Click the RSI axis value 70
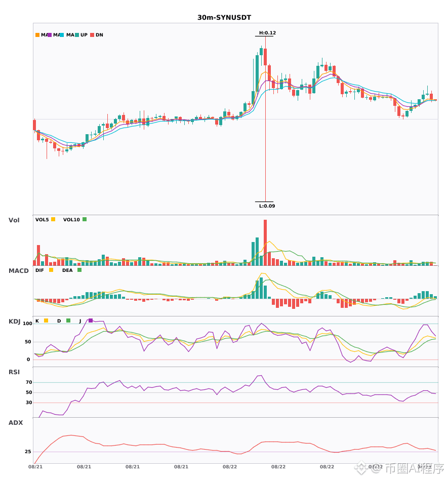448x481 pixels. click(29, 382)
